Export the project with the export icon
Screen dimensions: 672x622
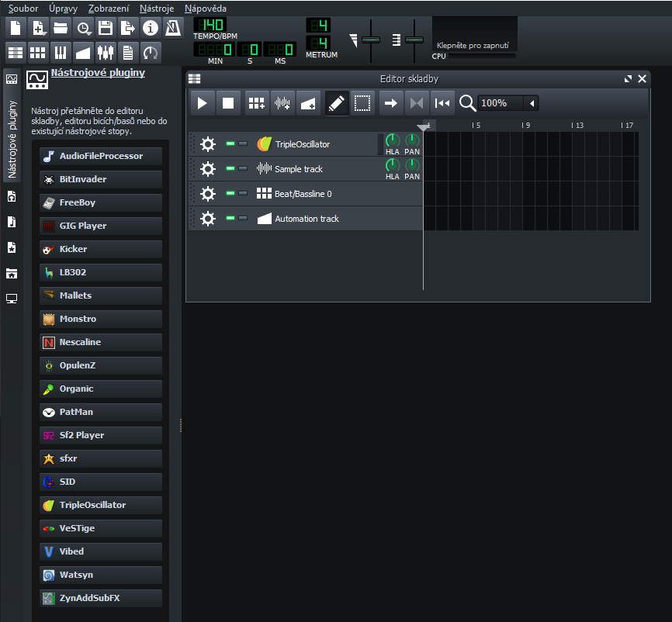pyautogui.click(x=128, y=28)
